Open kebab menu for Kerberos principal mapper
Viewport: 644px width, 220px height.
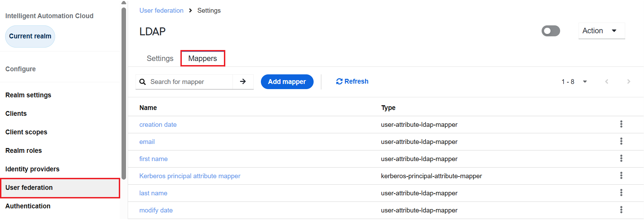pyautogui.click(x=621, y=175)
